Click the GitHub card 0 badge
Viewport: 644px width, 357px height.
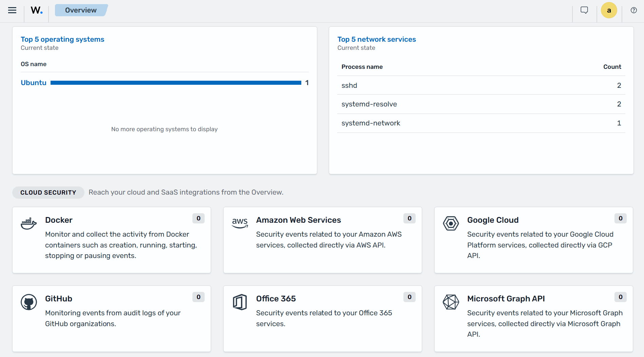(198, 297)
